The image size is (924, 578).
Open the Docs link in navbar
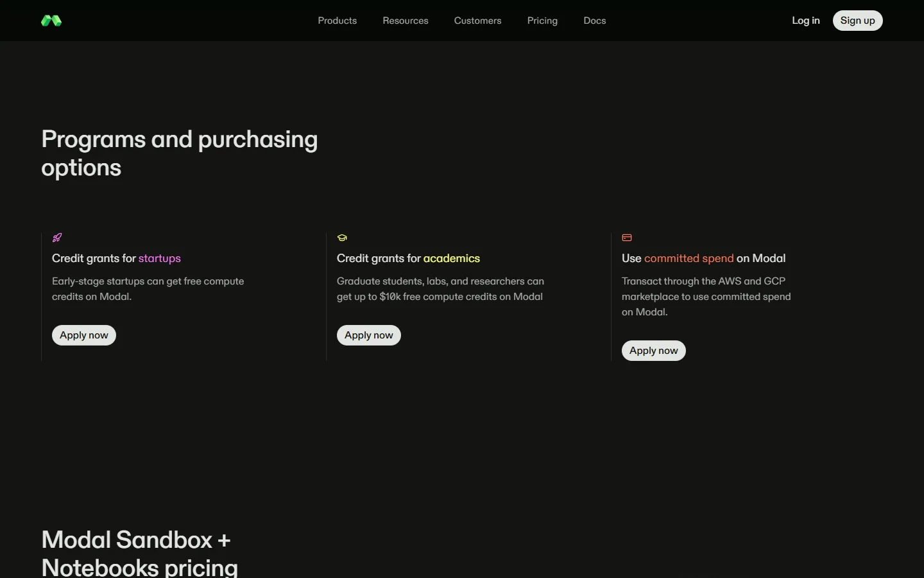(595, 21)
